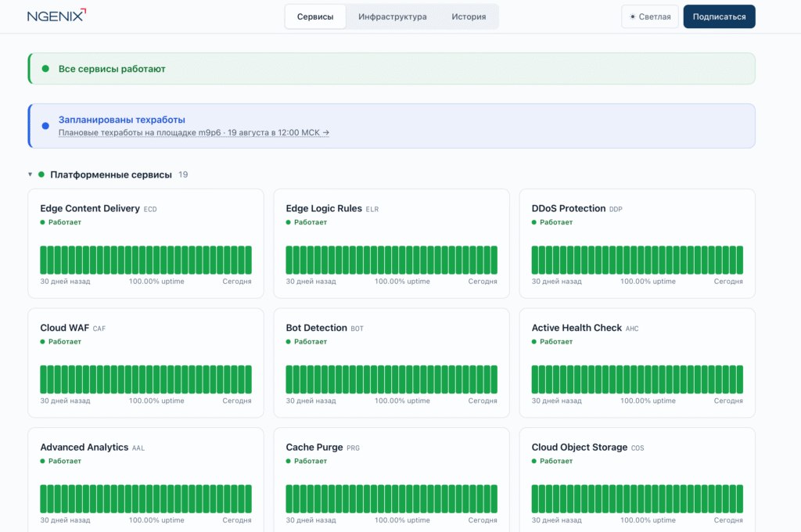Select the last bar in Active Health Check uptime chart
The height and width of the screenshot is (532, 801).
(x=740, y=379)
